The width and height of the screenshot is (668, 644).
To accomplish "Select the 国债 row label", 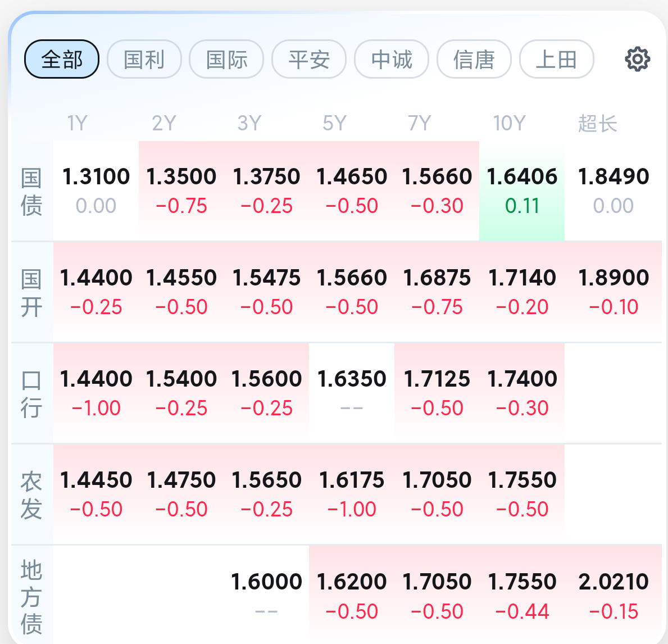I will (x=31, y=192).
